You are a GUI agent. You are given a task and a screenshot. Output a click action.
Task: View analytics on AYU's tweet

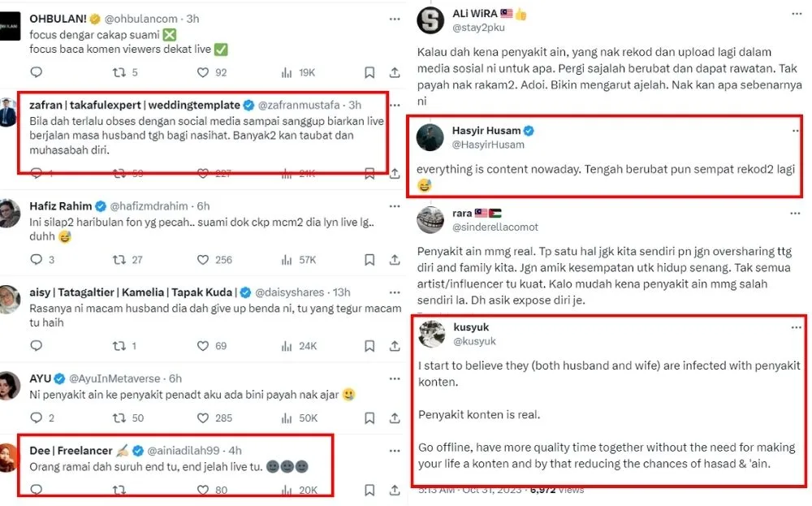[286, 418]
